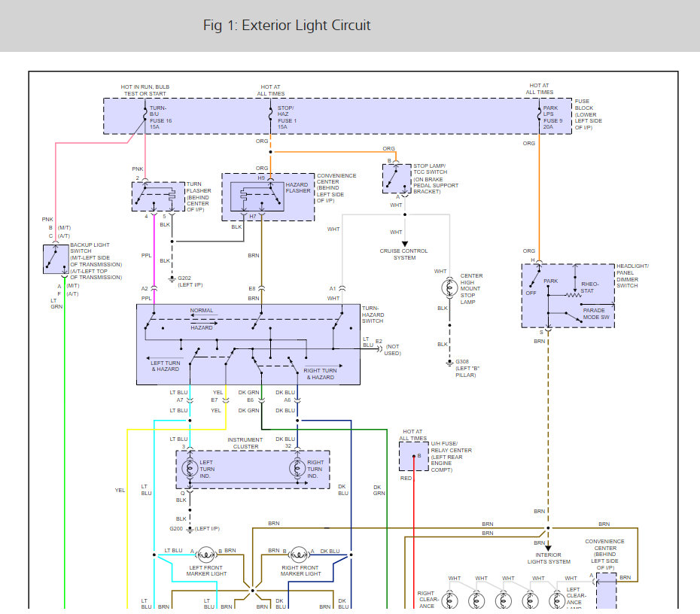
Task: Click the Stop Lamp/TCC Switch symbol
Action: point(397,178)
